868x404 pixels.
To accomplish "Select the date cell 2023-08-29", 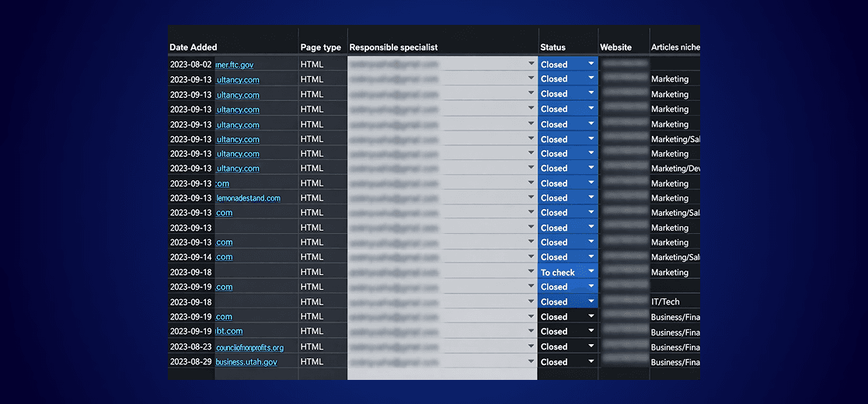I will (x=190, y=361).
